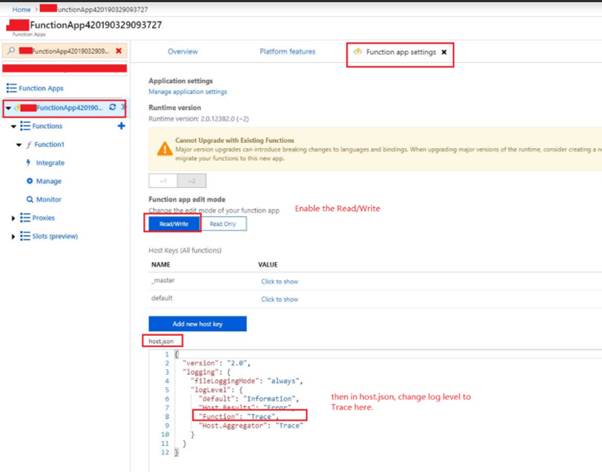Expand the Proxies node
The height and width of the screenshot is (472, 602).
click(13, 218)
